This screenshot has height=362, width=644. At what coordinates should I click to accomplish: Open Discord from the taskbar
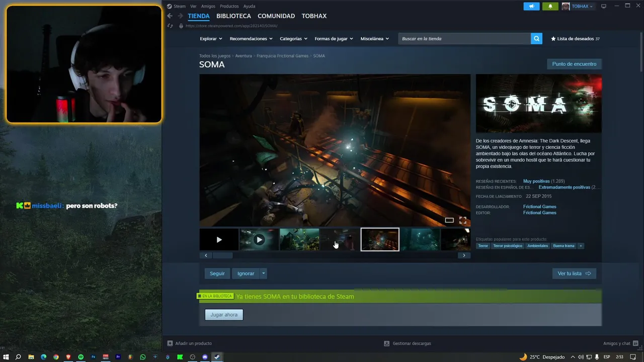(x=205, y=357)
